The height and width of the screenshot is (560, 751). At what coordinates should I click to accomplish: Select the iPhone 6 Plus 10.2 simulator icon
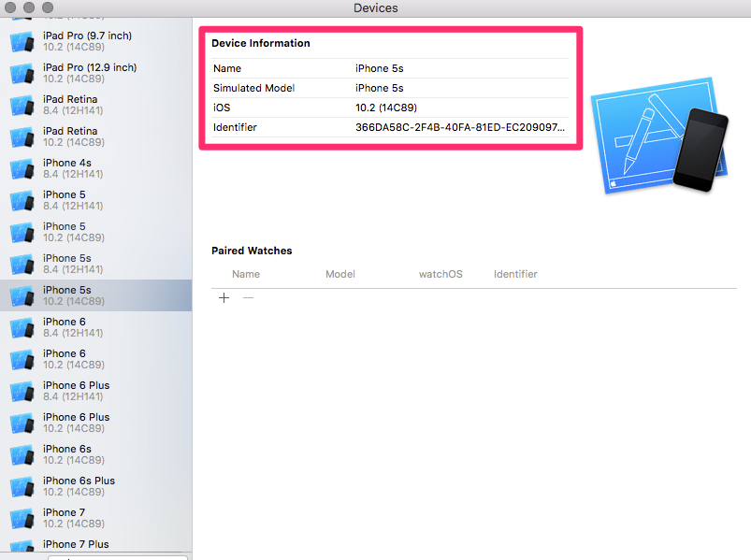point(22,424)
